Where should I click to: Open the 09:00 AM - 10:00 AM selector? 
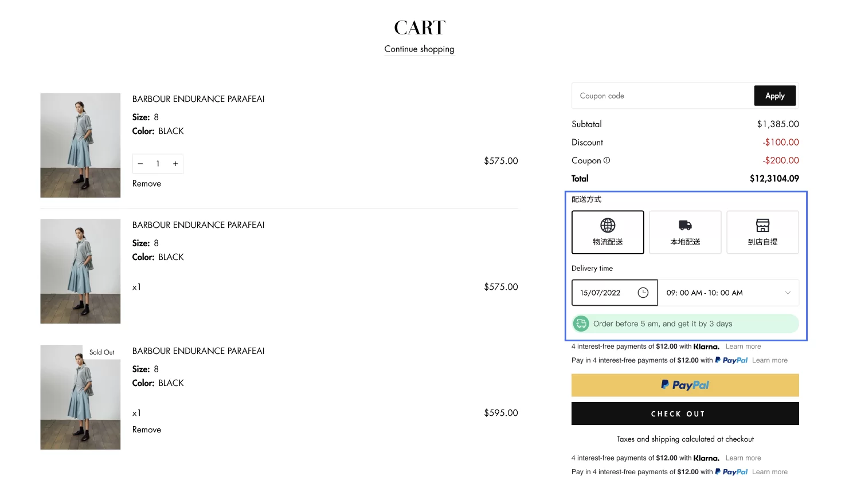(705, 293)
